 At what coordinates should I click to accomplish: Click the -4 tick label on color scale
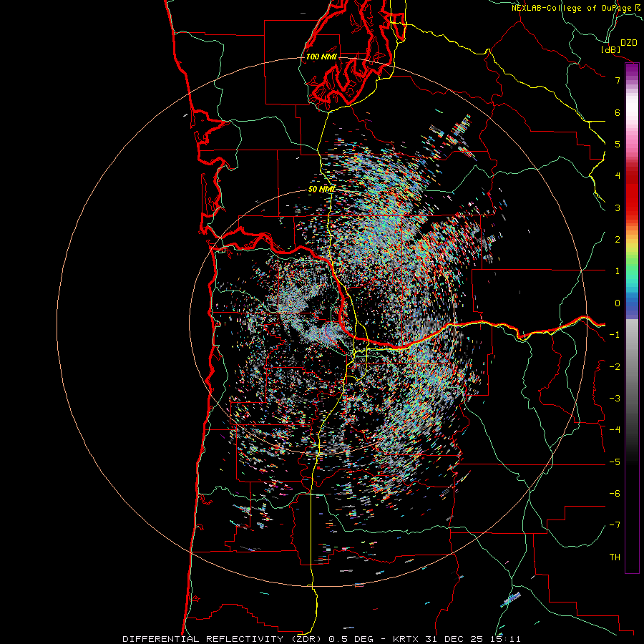[615, 429]
